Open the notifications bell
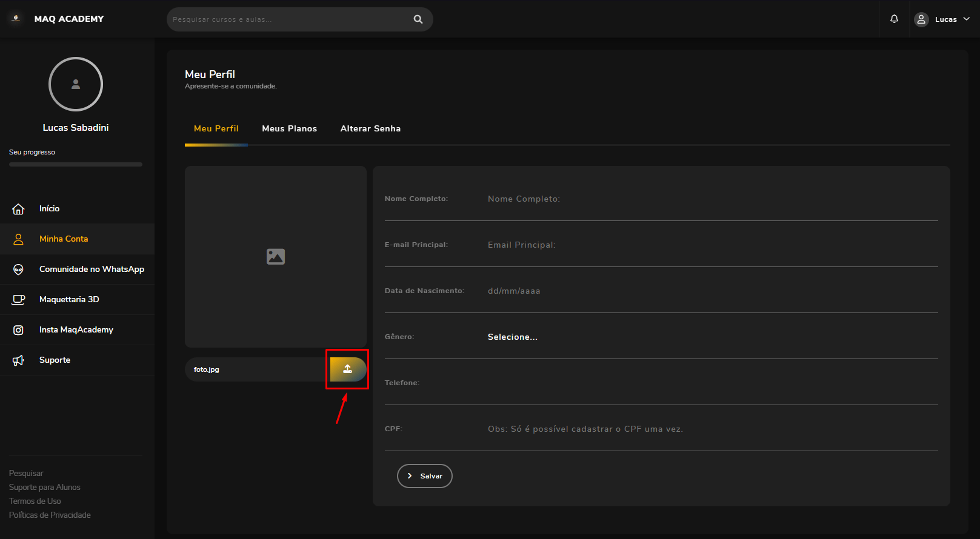 (x=894, y=19)
